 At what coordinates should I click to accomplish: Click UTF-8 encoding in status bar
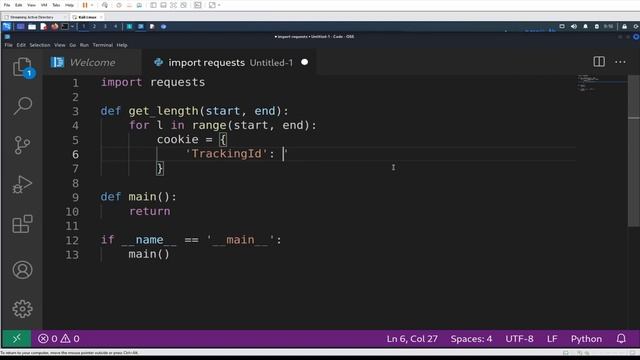[x=519, y=338]
